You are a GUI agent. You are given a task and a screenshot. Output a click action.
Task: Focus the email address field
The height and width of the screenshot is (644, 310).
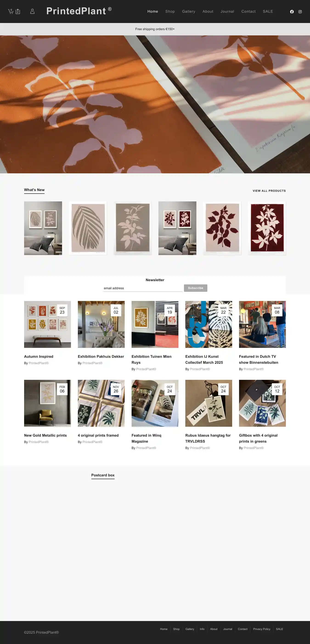(x=143, y=288)
